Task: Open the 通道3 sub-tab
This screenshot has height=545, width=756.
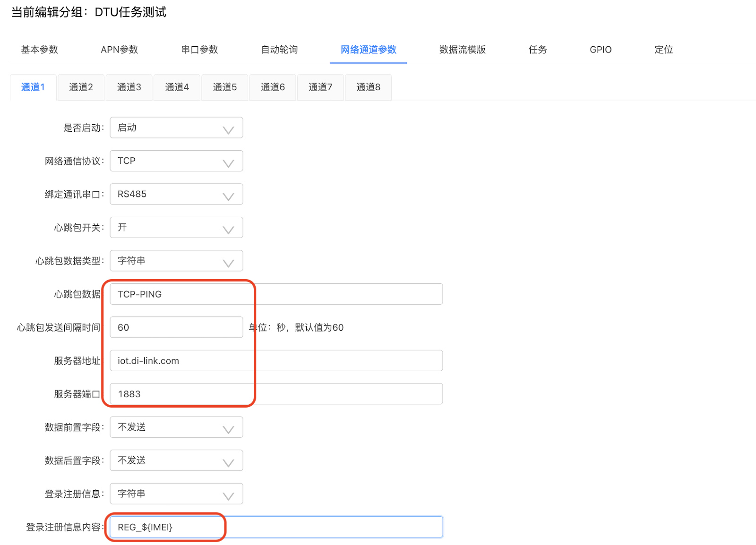Action: (129, 87)
